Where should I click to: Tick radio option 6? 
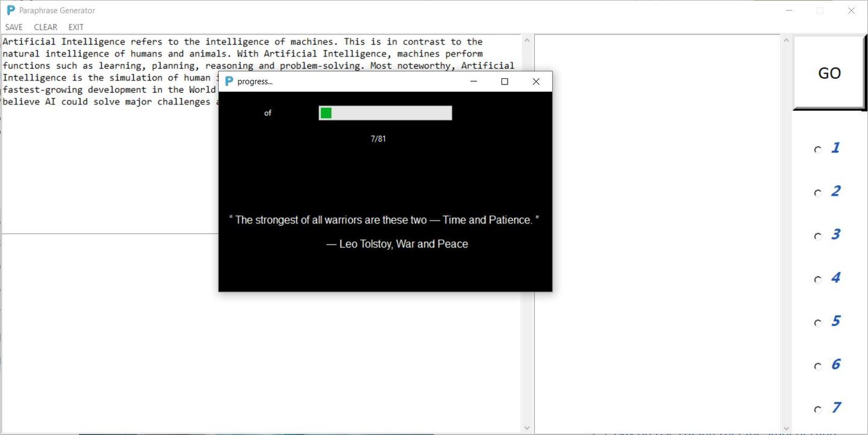(818, 366)
